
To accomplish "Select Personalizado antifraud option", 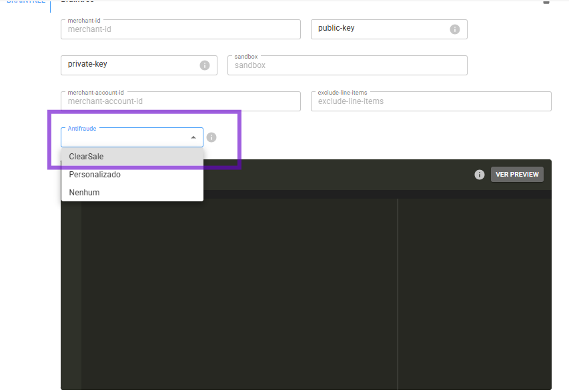I will (133, 175).
